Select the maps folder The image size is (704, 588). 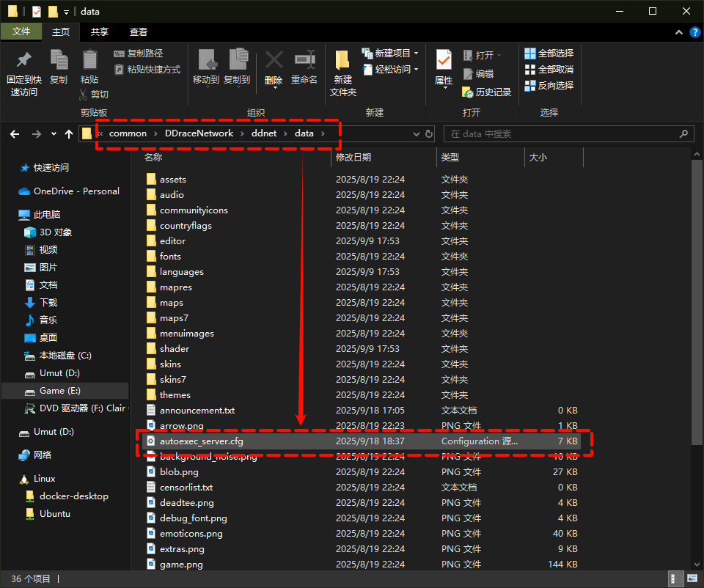pos(362,303)
